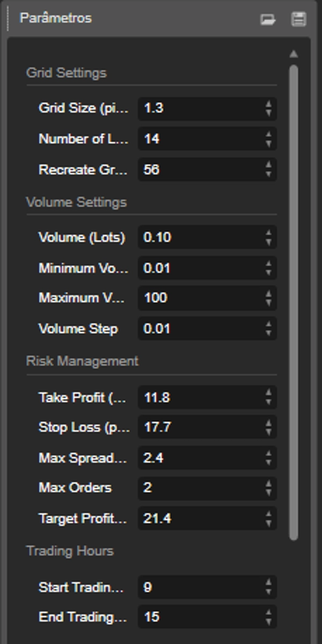Increase the Grid Size value with up arrow
The image size is (322, 644).
268,104
